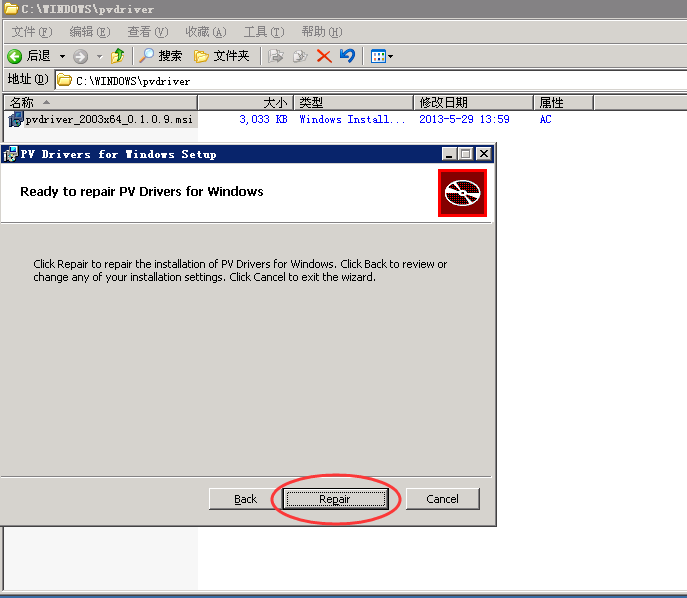Sort files by 大小 (size) column header

click(x=245, y=102)
